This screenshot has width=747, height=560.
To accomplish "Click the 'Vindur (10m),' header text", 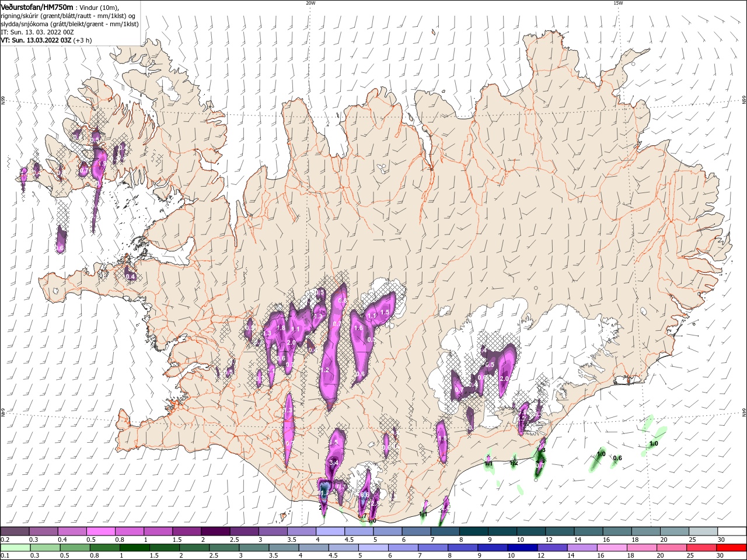I will click(99, 7).
